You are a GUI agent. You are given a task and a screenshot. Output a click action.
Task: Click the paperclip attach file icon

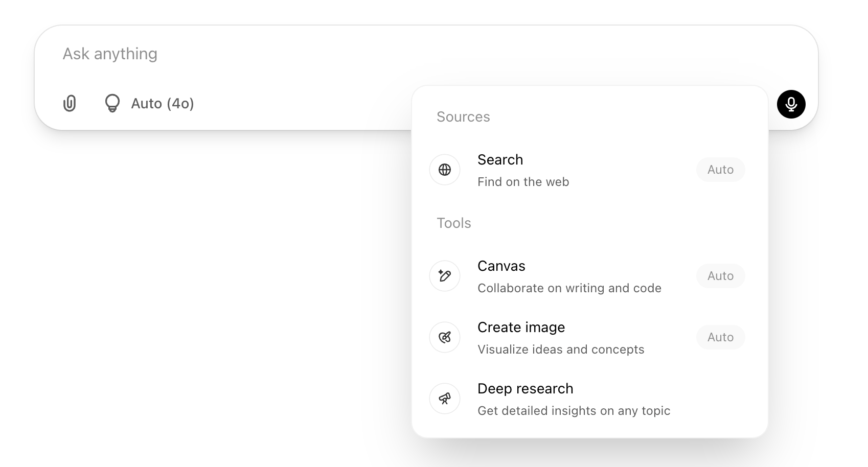[70, 103]
